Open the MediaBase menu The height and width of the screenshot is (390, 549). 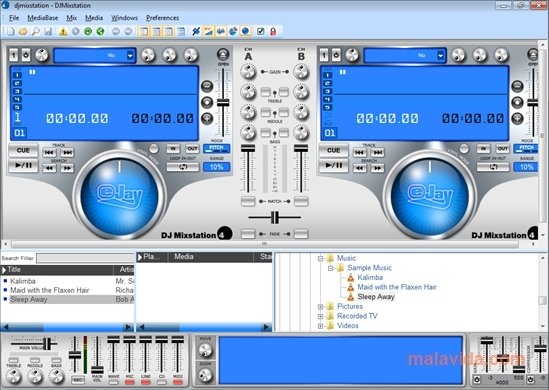coord(43,18)
